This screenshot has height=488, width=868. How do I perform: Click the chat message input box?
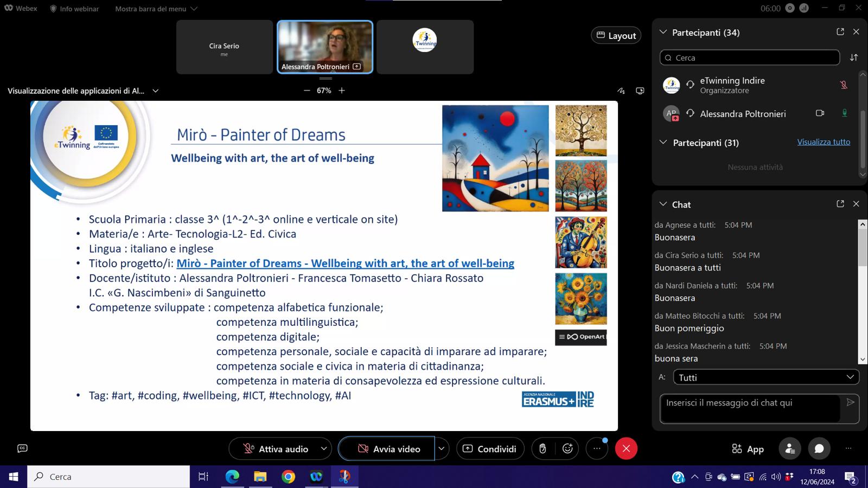750,408
